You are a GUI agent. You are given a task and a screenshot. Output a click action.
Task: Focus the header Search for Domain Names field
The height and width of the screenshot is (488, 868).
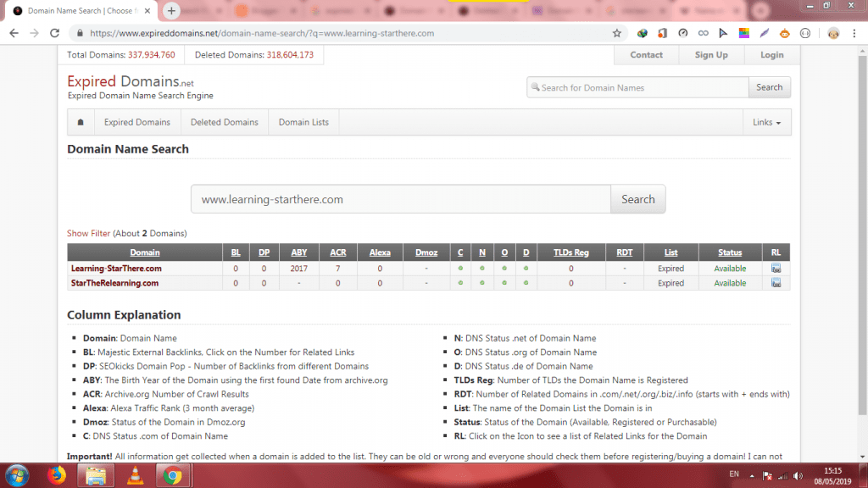637,87
